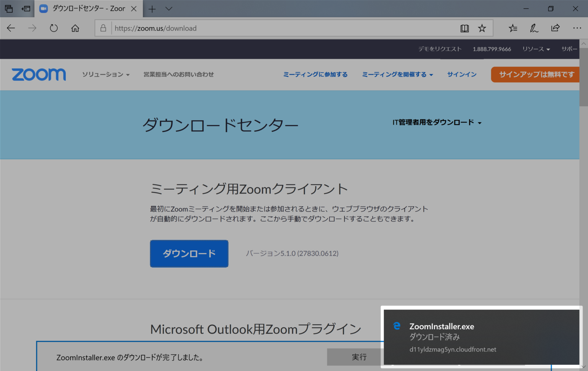This screenshot has height=371, width=588.
Task: Go to browser home page
Action: point(75,28)
